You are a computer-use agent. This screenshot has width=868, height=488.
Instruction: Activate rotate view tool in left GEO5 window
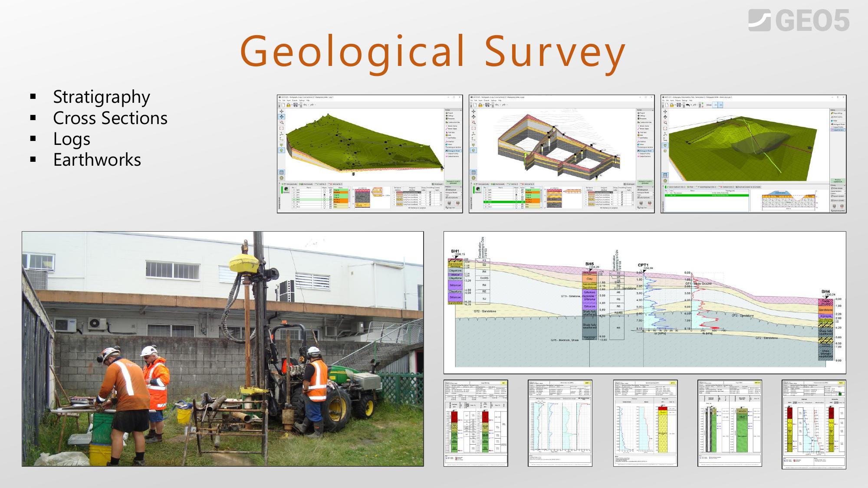tap(281, 117)
